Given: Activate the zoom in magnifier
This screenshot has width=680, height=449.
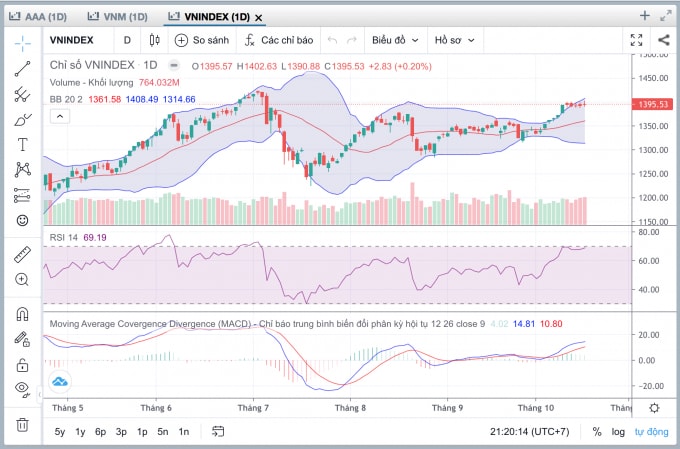Looking at the screenshot, I should point(23,279).
